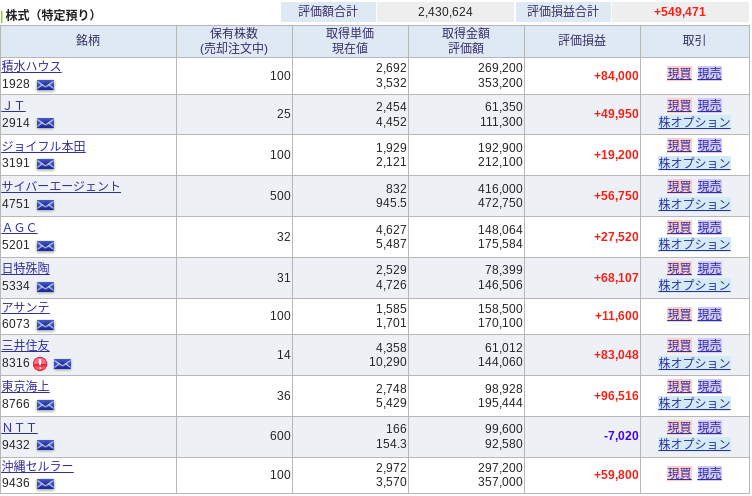The height and width of the screenshot is (496, 752).
Task: Open the envelope icon for 沖縄セルラー 9436
Action: point(46,484)
